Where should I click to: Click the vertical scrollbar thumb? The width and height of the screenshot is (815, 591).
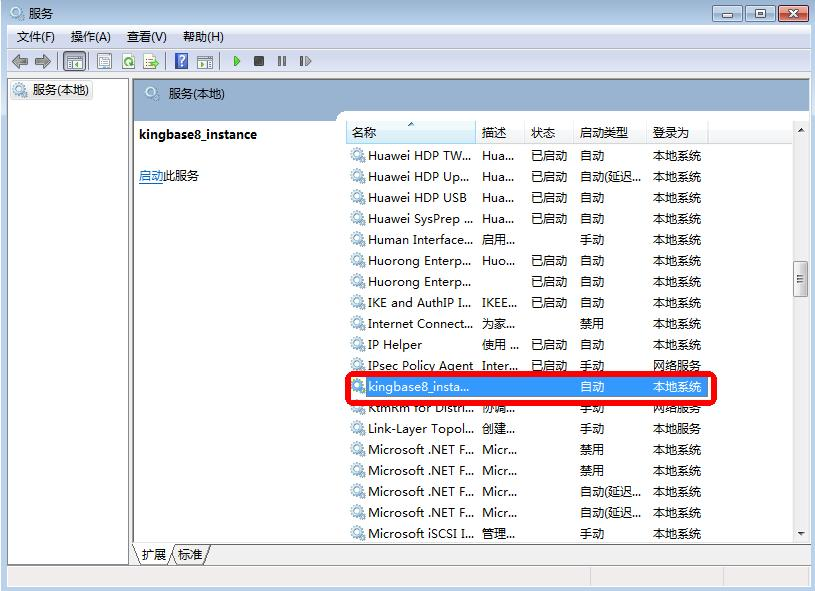pyautogui.click(x=800, y=279)
